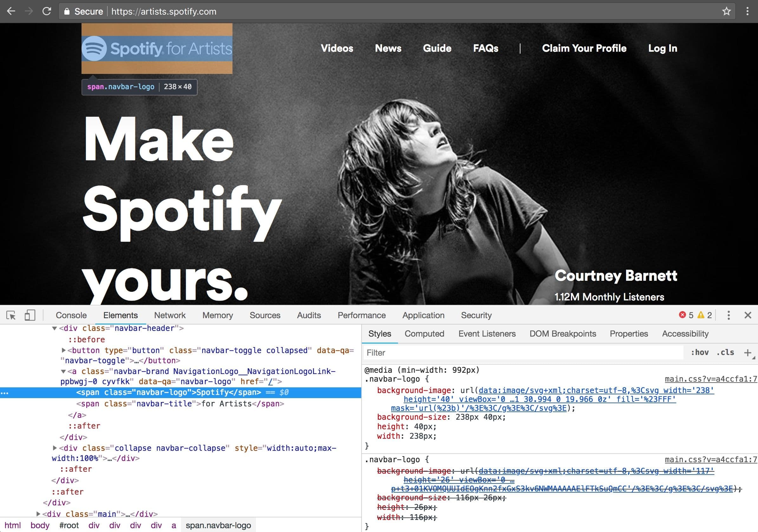
Task: Open the console via the error count badge
Action: click(687, 315)
